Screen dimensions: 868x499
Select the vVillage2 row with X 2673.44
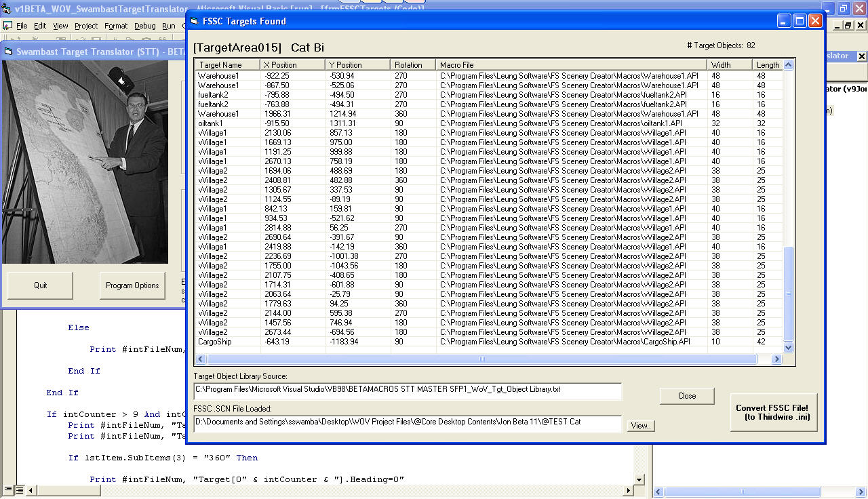click(488, 332)
